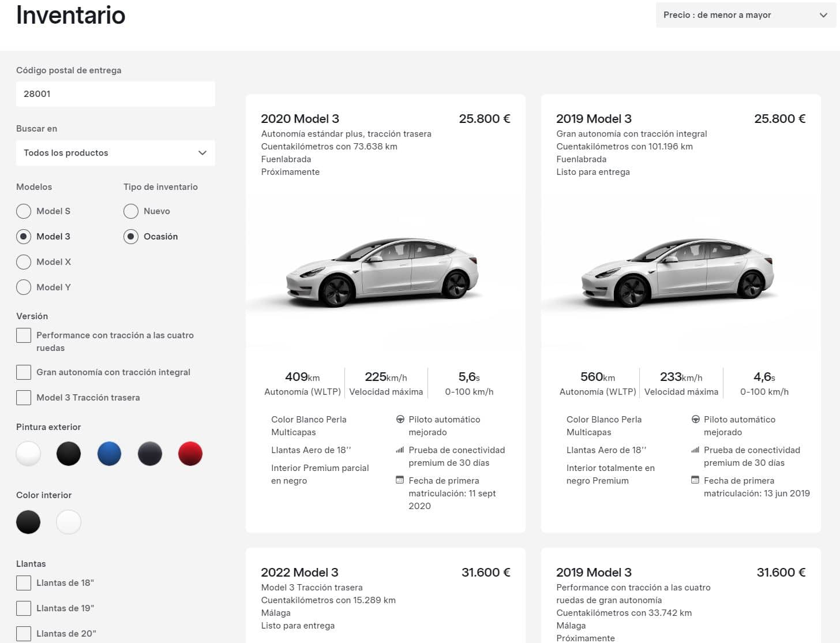Click the Inventario page heading

click(70, 15)
